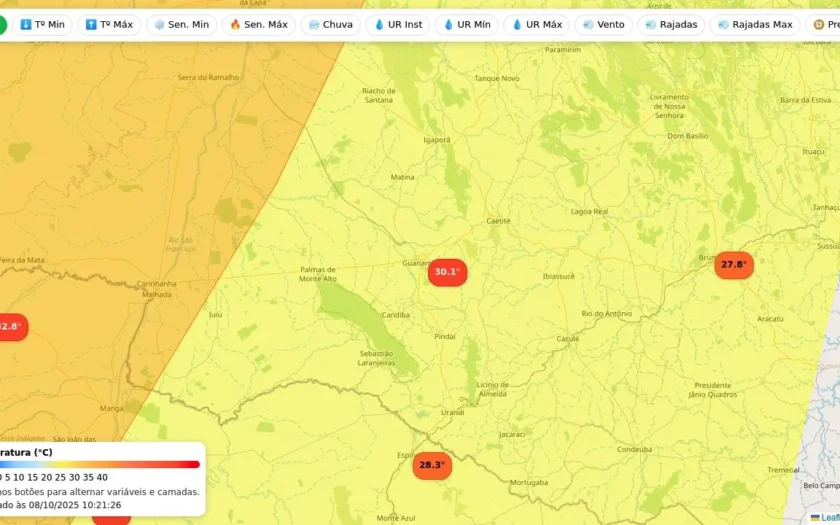Click the Carinhanha map label
The width and height of the screenshot is (840, 525).
156,283
